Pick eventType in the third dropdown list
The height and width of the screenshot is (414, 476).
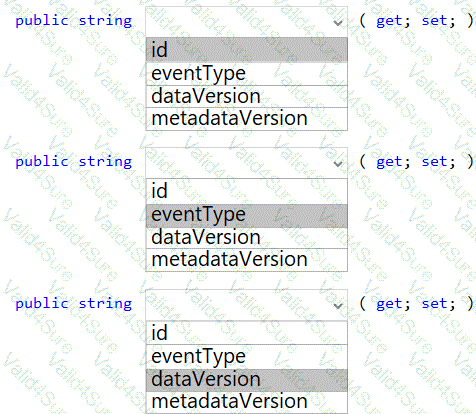[x=246, y=357]
